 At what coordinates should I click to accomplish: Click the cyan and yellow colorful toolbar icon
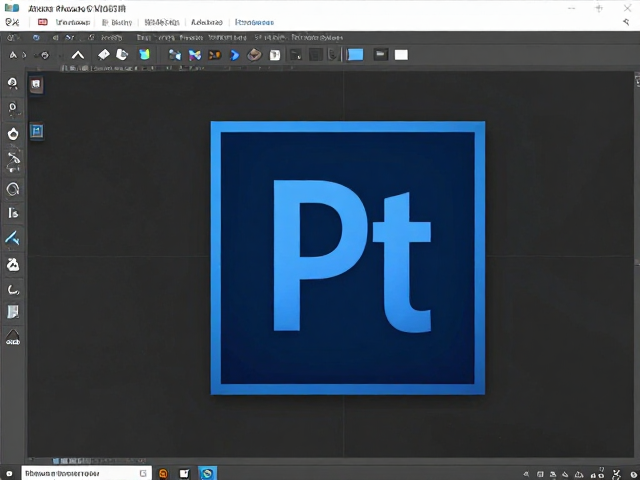point(144,54)
